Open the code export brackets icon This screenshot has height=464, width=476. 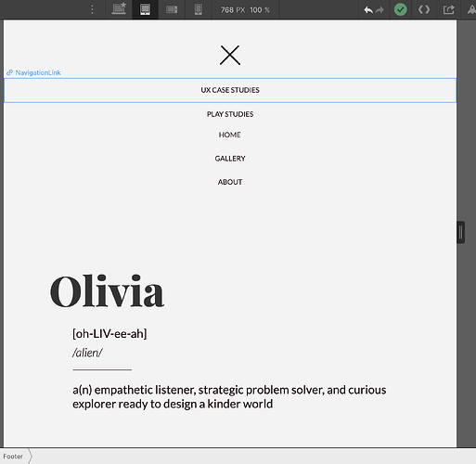pyautogui.click(x=424, y=9)
